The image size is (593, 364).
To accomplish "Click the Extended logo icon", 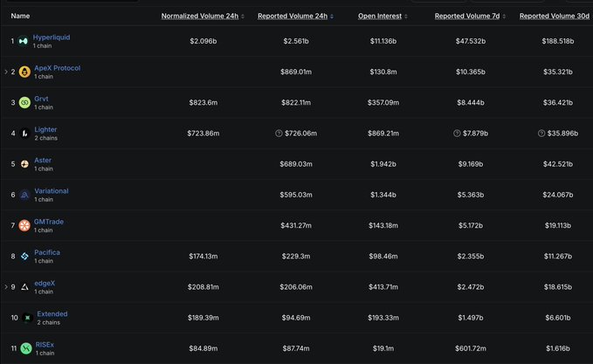I will tap(27, 318).
